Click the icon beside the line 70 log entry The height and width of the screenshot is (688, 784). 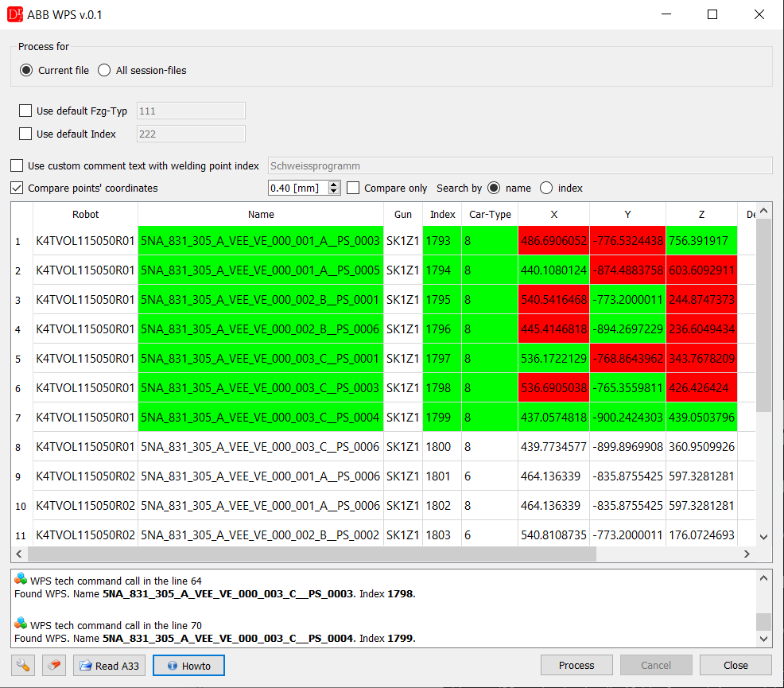[21, 624]
